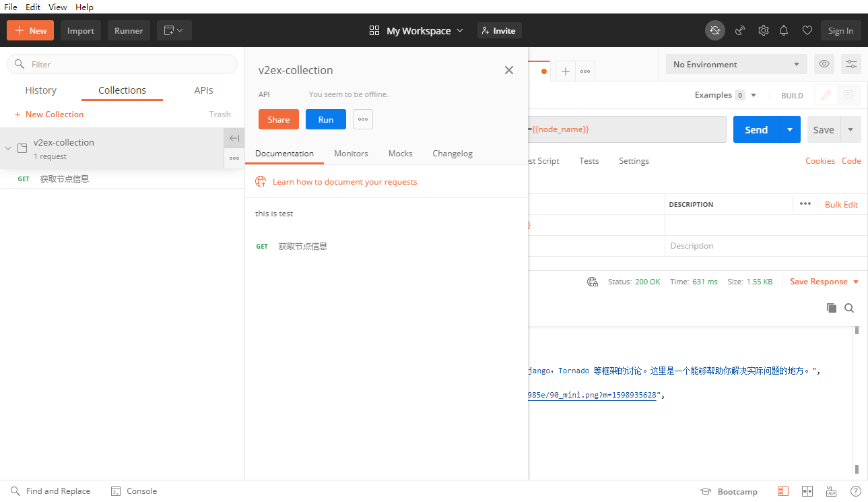Expand the v2ex-collection tree chevron
The width and height of the screenshot is (868, 502).
point(8,148)
